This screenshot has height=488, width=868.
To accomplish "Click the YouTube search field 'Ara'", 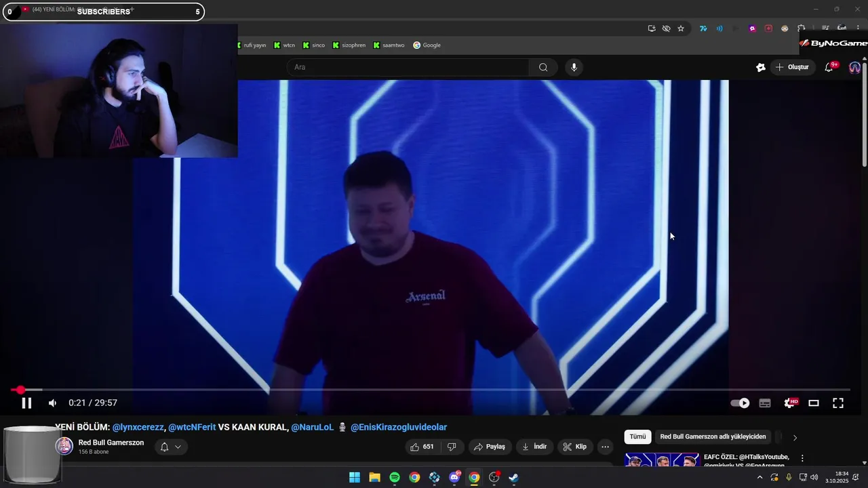I will tap(407, 67).
